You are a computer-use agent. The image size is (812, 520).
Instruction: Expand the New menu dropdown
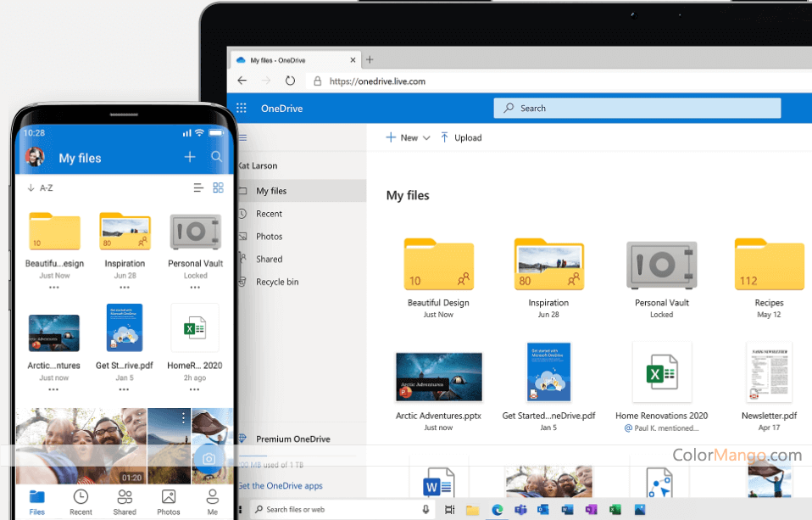425,137
